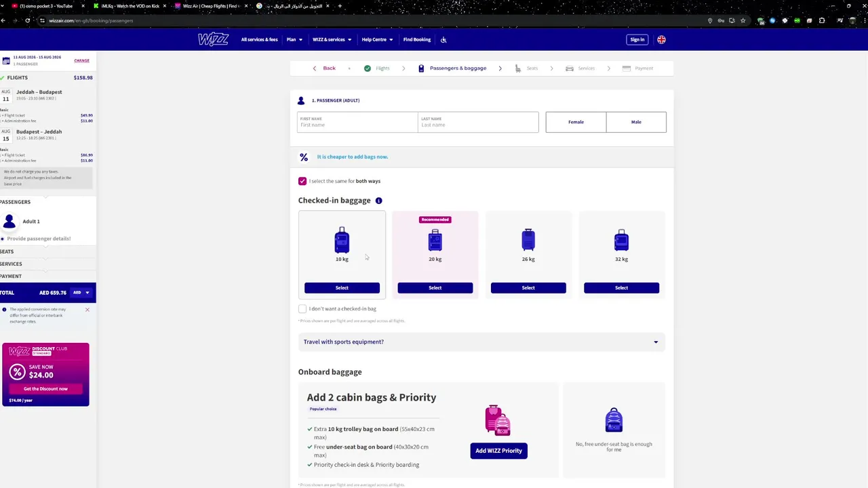Expand 'Travel with sports equipment?' section
The width and height of the screenshot is (868, 488).
(x=481, y=342)
